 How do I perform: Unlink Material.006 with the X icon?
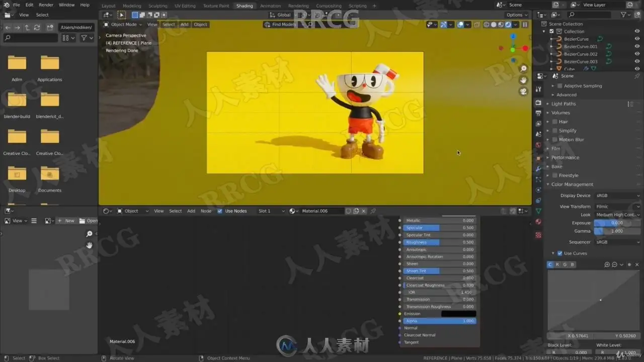364,211
